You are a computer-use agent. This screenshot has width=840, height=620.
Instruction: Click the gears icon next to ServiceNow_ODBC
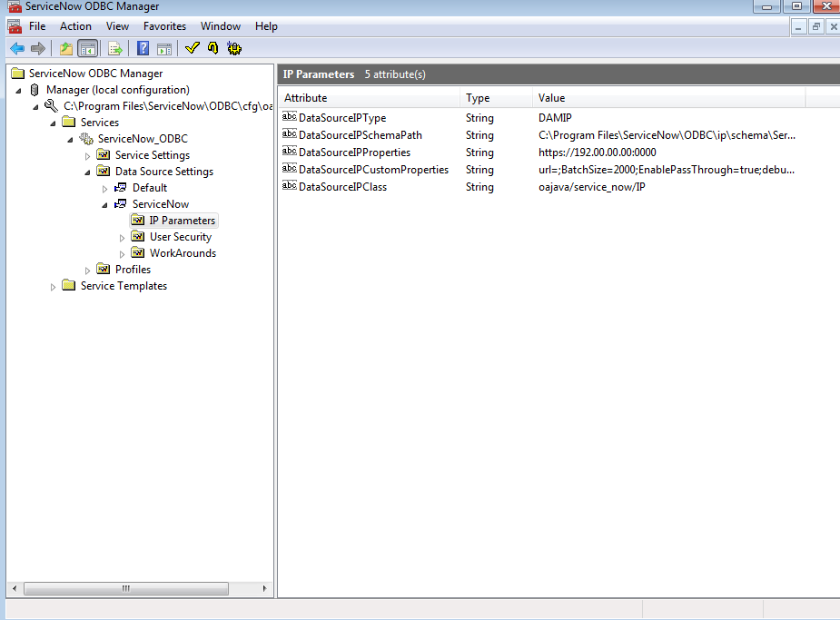pos(86,138)
